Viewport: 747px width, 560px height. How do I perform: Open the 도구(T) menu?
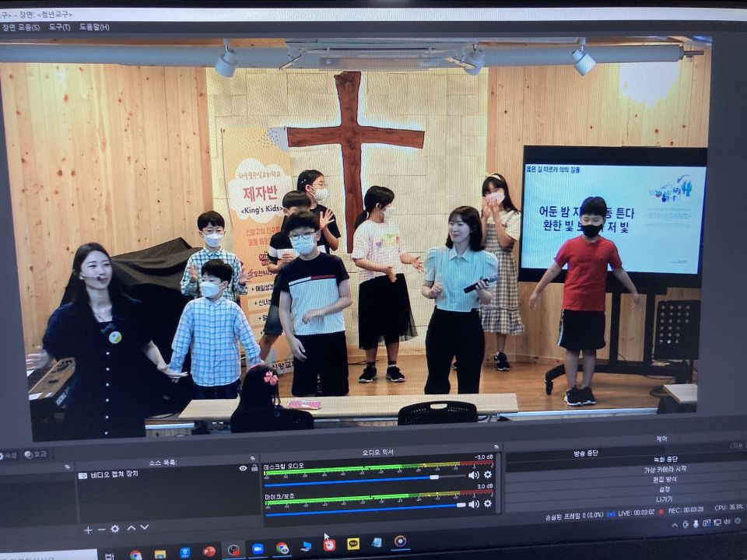point(59,27)
